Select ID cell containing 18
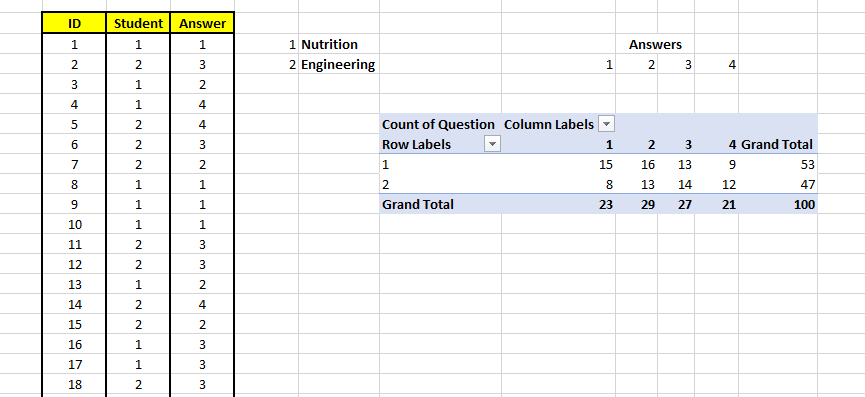 click(74, 384)
